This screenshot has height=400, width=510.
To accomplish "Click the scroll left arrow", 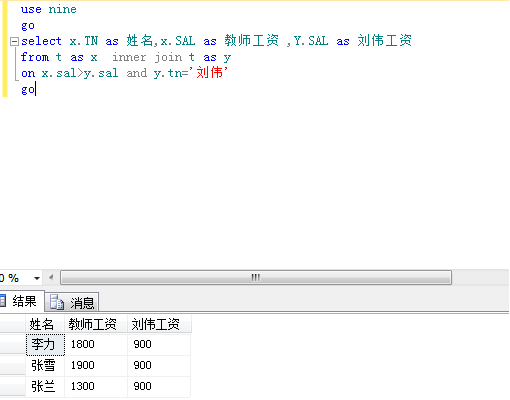I will (x=51, y=277).
